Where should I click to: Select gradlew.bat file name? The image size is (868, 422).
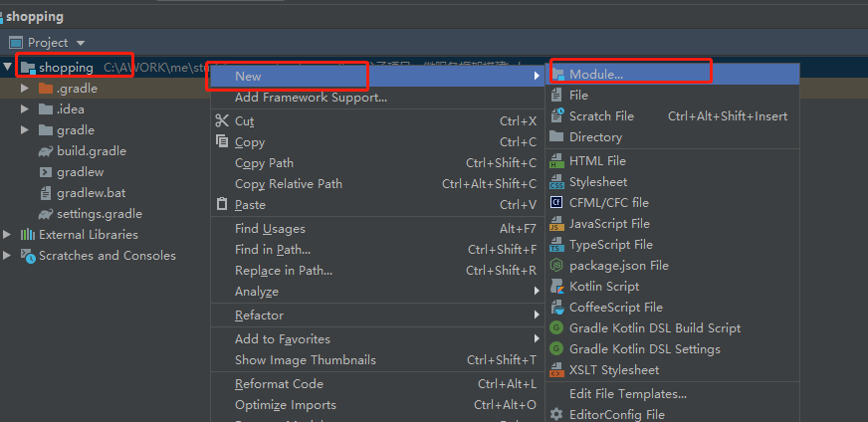click(92, 193)
